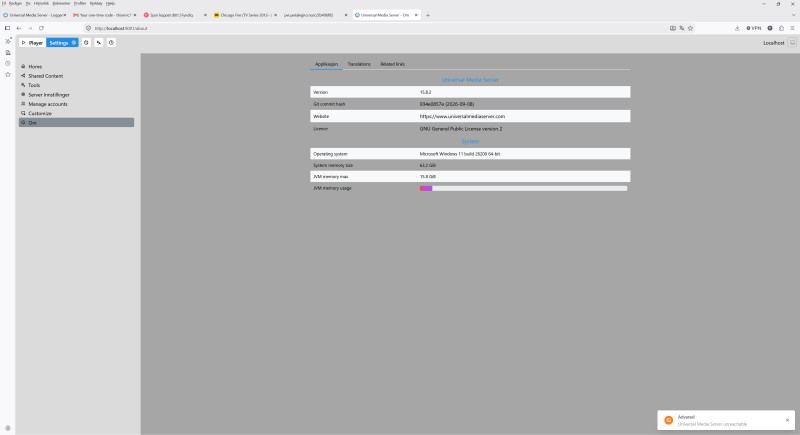Open Shared Content in the sidebar
Image resolution: width=800 pixels, height=435 pixels.
tap(76, 76)
